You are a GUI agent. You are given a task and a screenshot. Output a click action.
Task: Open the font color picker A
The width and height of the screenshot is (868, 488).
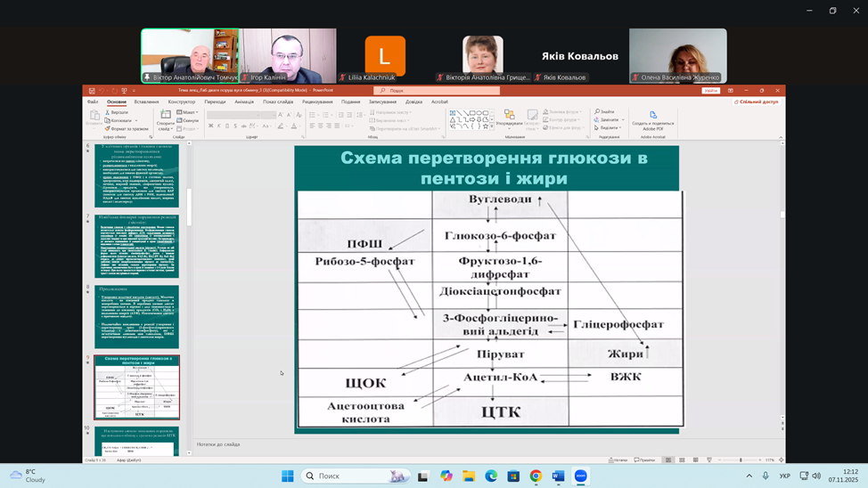coord(294,126)
